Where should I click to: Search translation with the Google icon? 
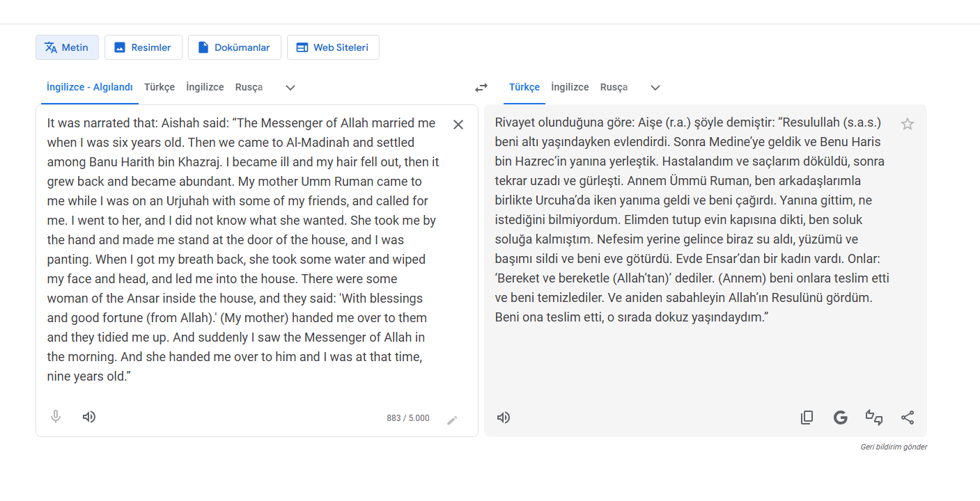(x=841, y=417)
